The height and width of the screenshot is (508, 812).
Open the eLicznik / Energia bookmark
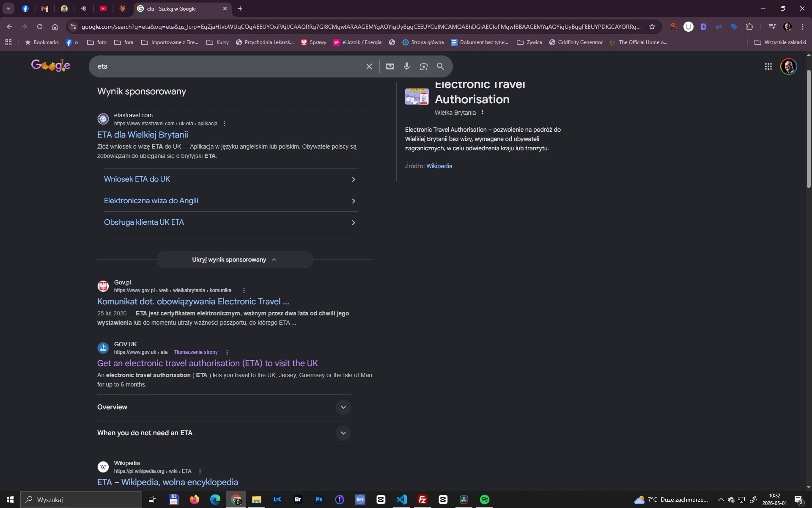(x=357, y=42)
